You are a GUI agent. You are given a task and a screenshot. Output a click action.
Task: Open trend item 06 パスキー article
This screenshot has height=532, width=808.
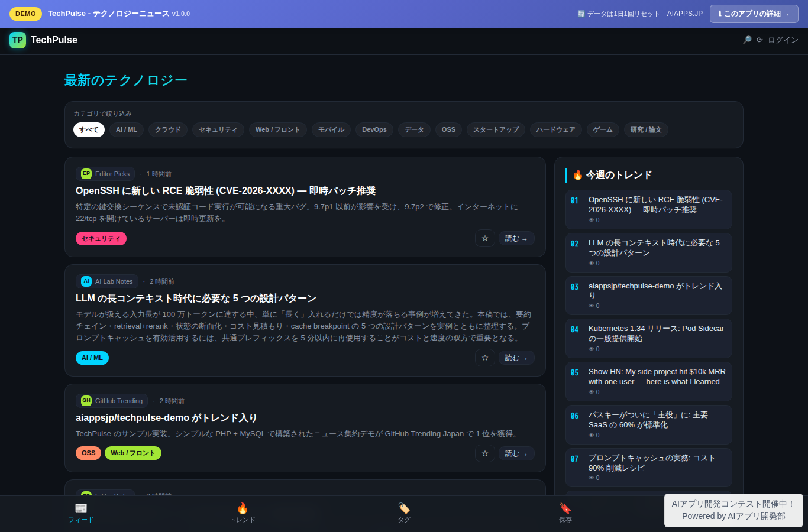649,424
